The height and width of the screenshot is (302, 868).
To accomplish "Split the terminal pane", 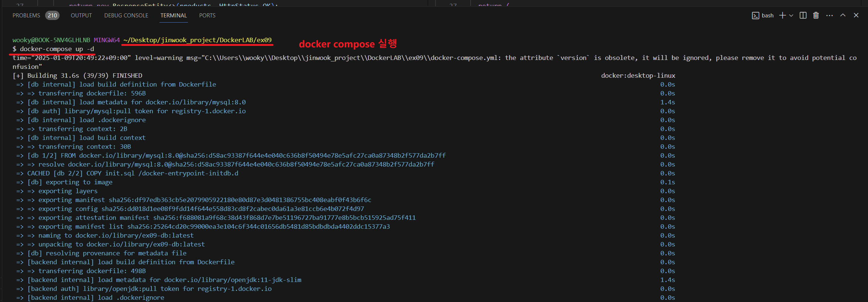I will coord(803,16).
